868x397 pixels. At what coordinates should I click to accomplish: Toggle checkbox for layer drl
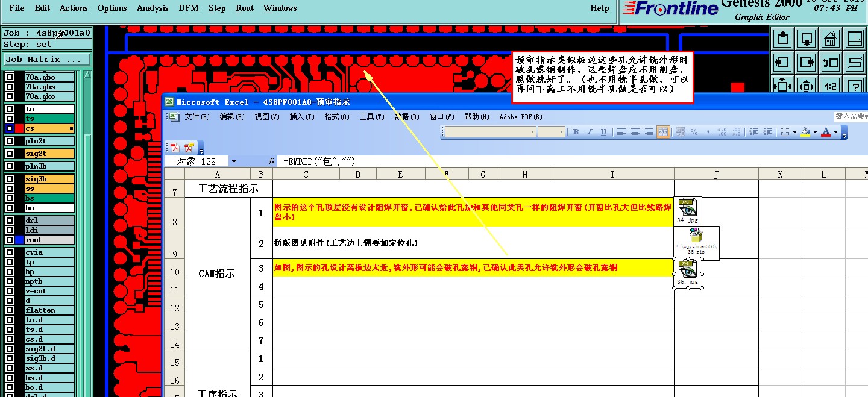tap(9, 220)
